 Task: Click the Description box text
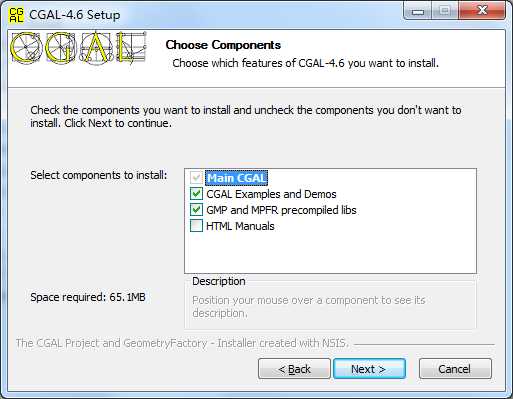tap(309, 307)
